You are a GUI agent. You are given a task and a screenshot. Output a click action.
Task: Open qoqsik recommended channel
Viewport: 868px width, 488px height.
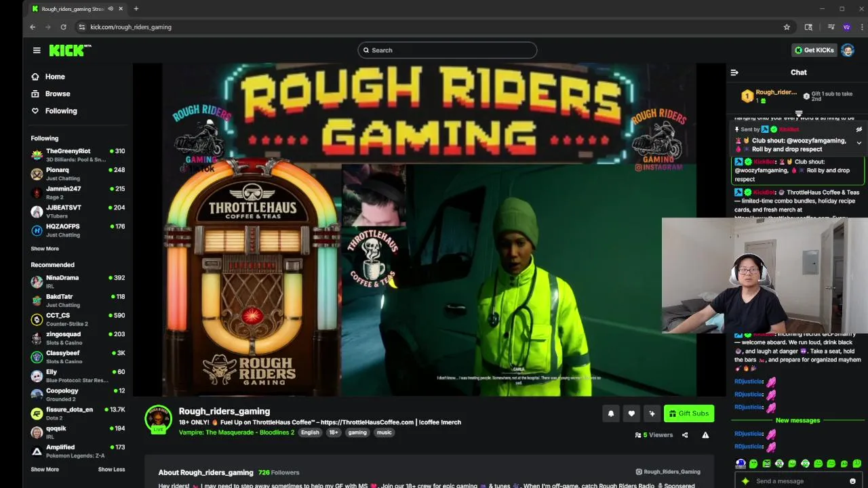78,432
